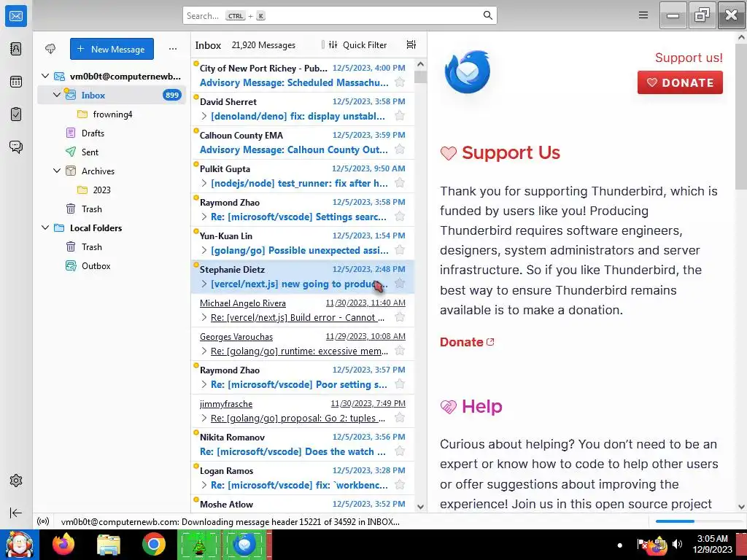Star the Yun-Kuan Lin message
The height and width of the screenshot is (560, 747).
coord(400,250)
